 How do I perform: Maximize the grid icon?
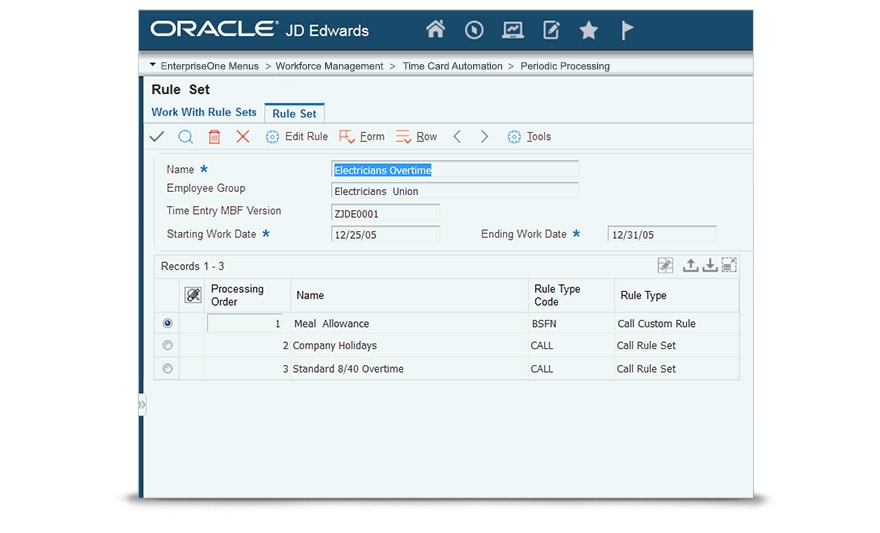728,265
